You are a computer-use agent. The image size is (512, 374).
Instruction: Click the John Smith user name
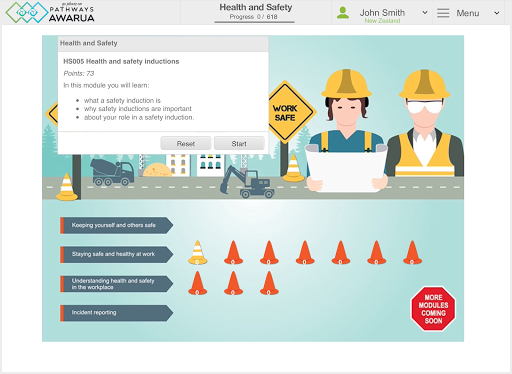pos(382,13)
